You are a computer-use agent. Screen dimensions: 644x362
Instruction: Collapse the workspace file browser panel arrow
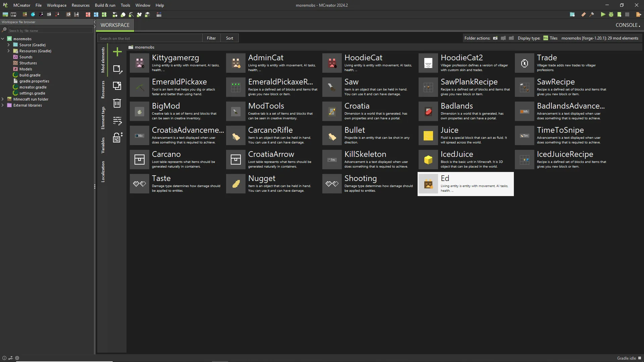click(95, 22)
